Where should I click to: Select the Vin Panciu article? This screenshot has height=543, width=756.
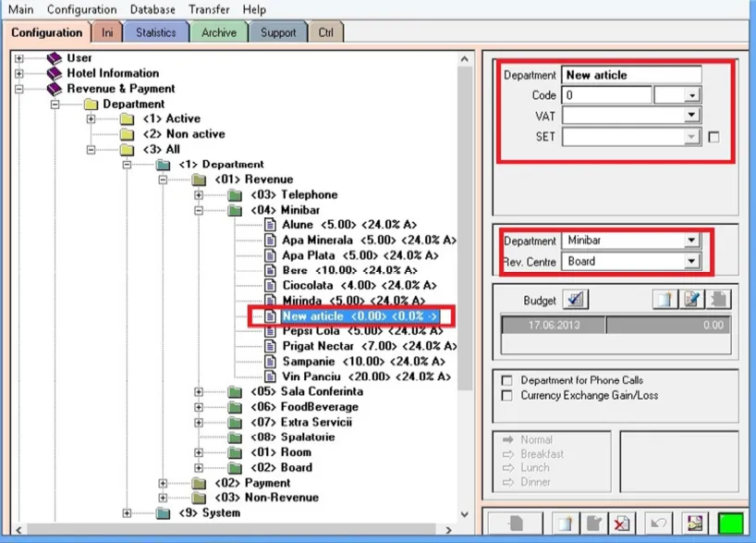click(x=366, y=376)
